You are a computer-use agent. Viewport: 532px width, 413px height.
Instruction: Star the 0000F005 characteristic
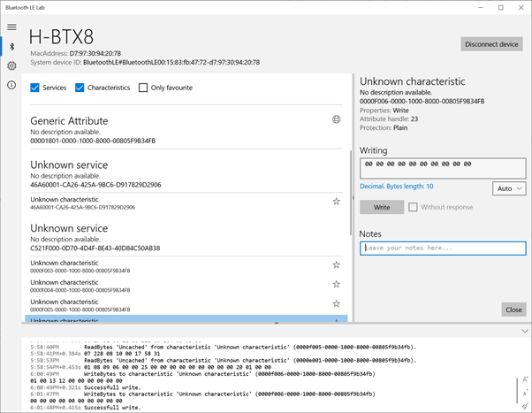(336, 303)
